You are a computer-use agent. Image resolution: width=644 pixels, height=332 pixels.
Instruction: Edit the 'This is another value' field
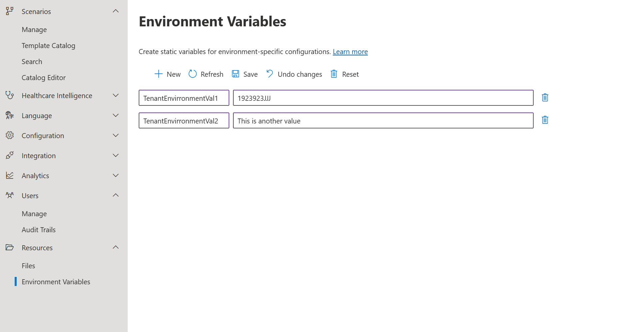click(x=383, y=120)
